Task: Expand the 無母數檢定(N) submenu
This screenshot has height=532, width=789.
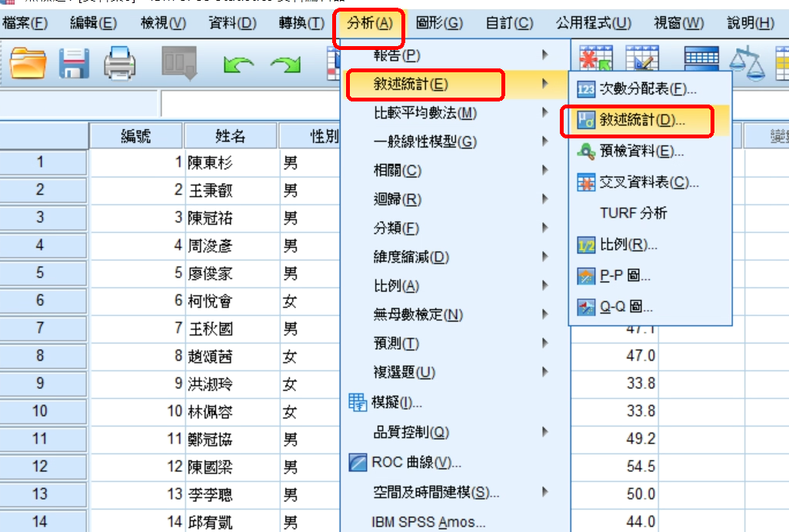Action: point(418,314)
